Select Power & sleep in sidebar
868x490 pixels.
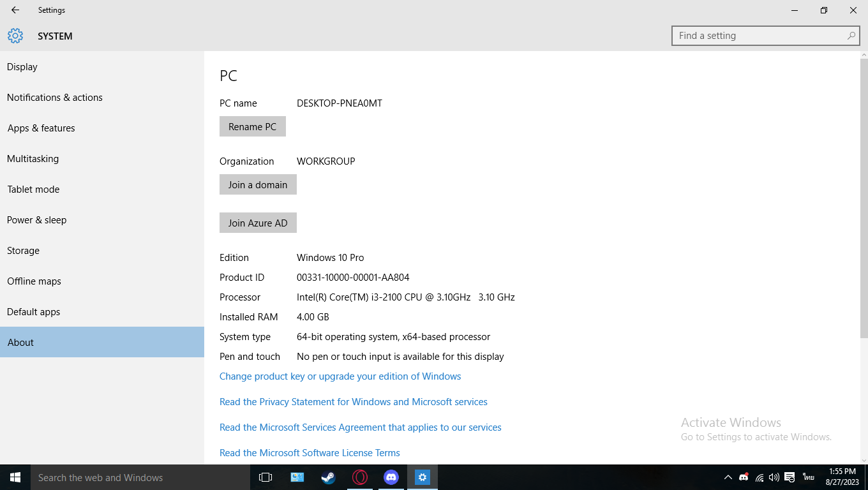coord(102,220)
